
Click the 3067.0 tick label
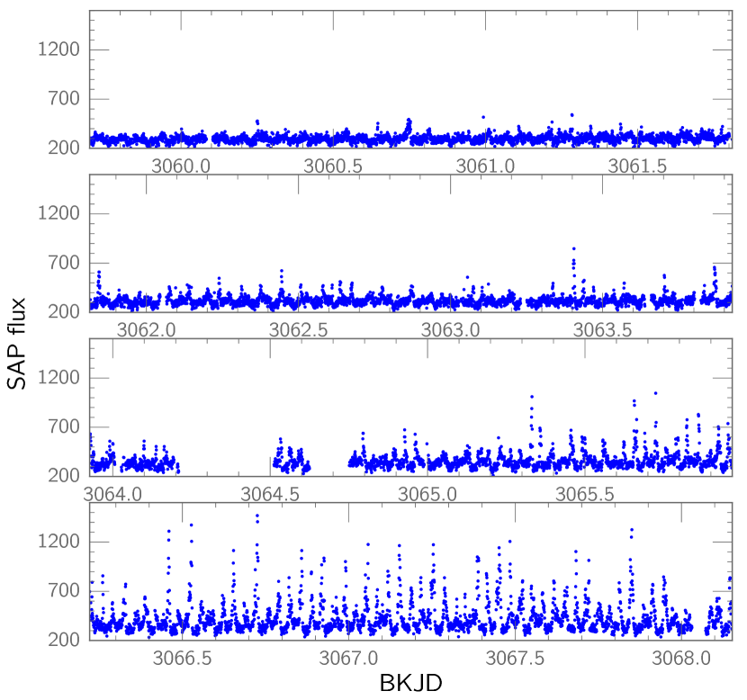[x=348, y=658]
